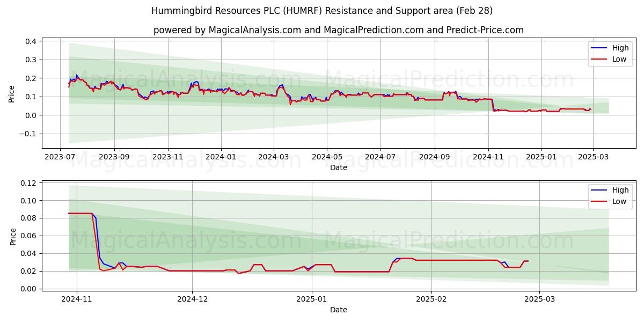Click the '2024-01' tick label
Screen dimensions: 644x322
point(221,157)
